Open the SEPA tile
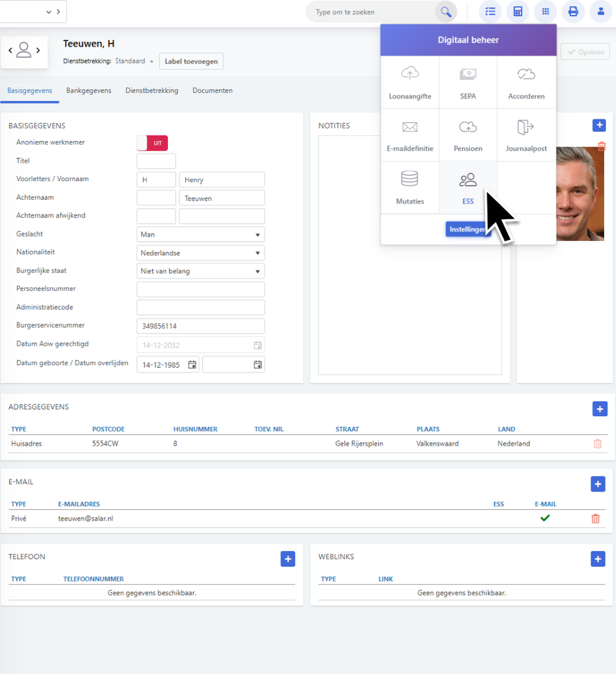The width and height of the screenshot is (616, 674). [x=468, y=82]
